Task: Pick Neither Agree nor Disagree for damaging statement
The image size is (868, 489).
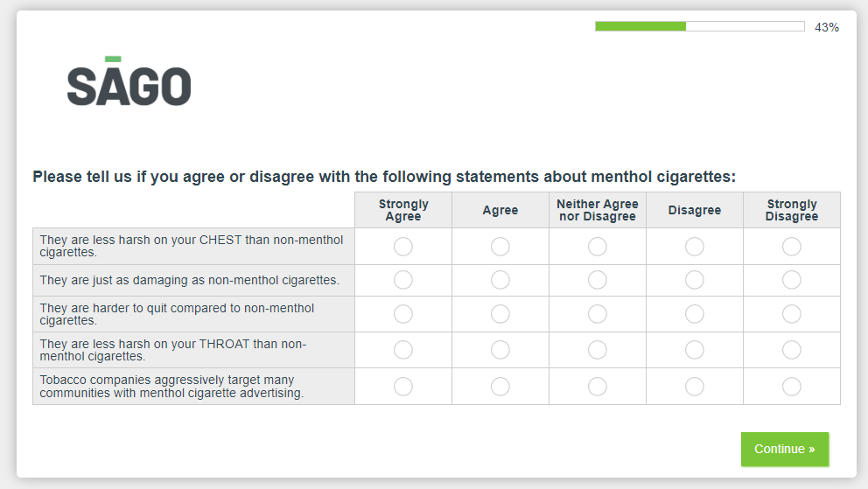Action: coord(598,280)
